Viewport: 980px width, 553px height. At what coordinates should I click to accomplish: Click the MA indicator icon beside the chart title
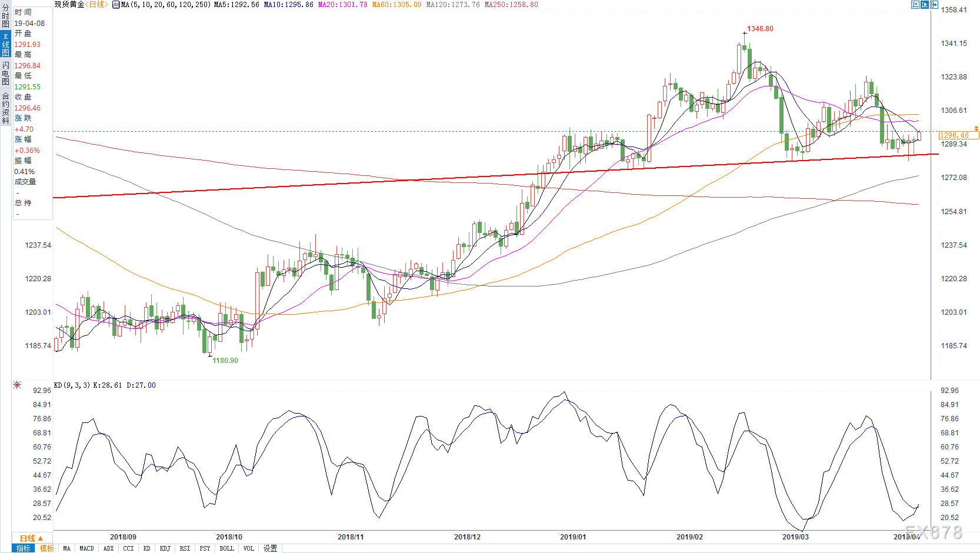[x=116, y=5]
